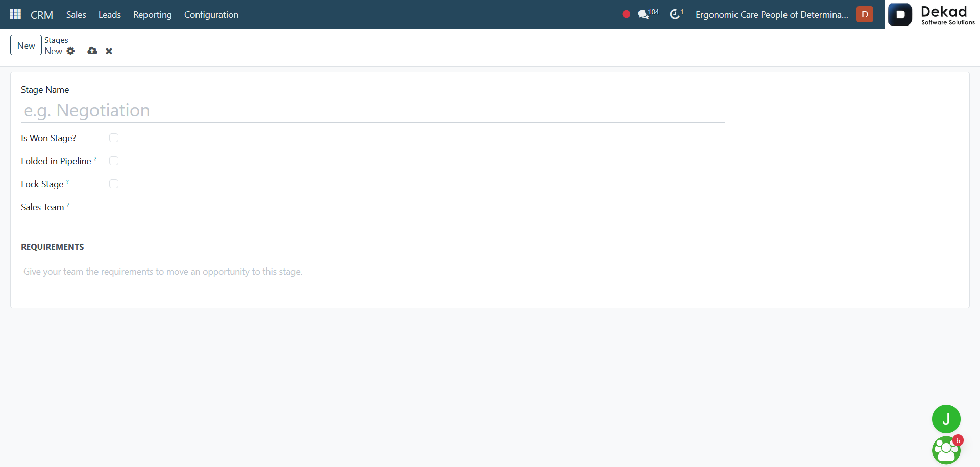
Task: Check the Lock Stage checkbox
Action: click(x=114, y=184)
